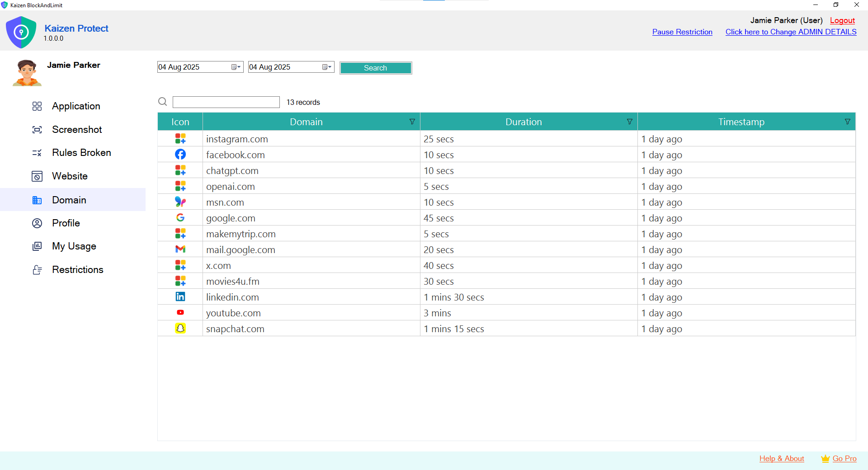Click the icon in the movies4u.fm row

[x=180, y=281]
